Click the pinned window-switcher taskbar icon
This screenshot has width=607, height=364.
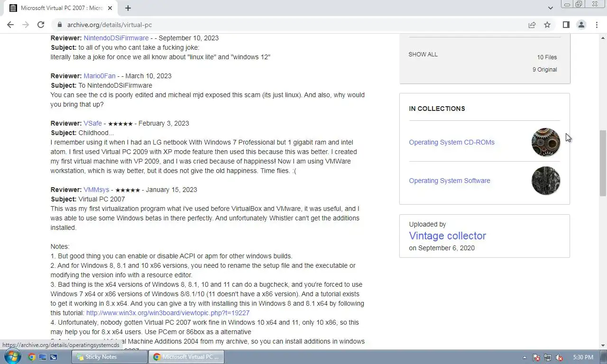[x=54, y=357]
